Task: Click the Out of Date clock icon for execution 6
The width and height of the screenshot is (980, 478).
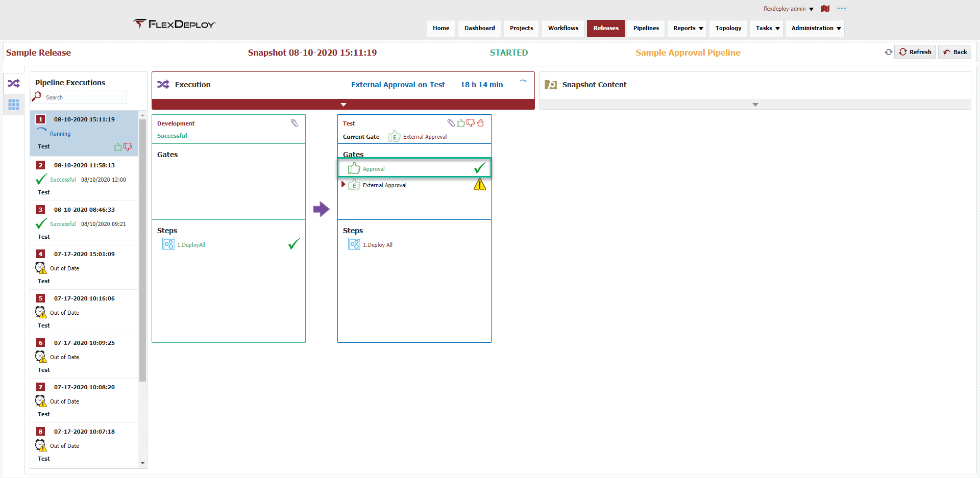Action: pyautogui.click(x=41, y=357)
